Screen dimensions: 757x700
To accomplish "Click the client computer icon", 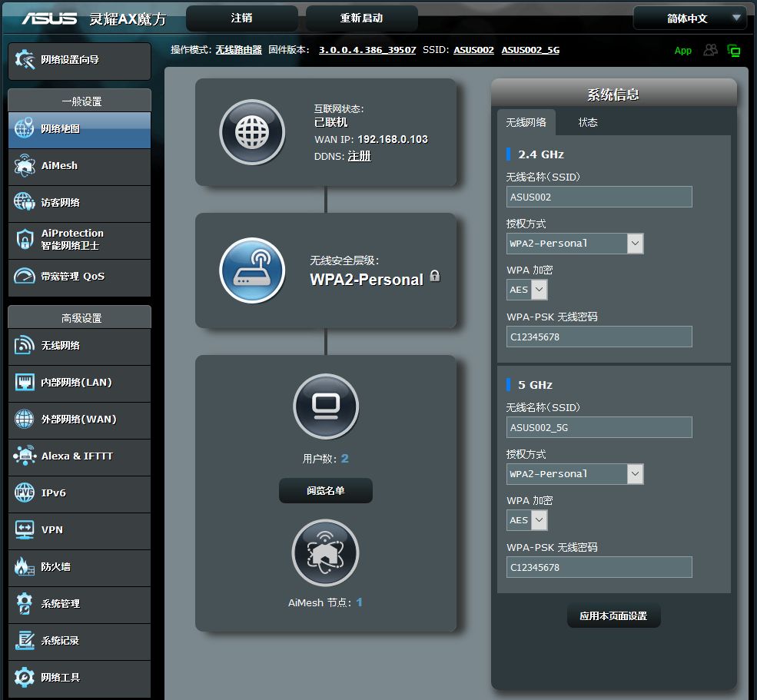I will click(326, 406).
